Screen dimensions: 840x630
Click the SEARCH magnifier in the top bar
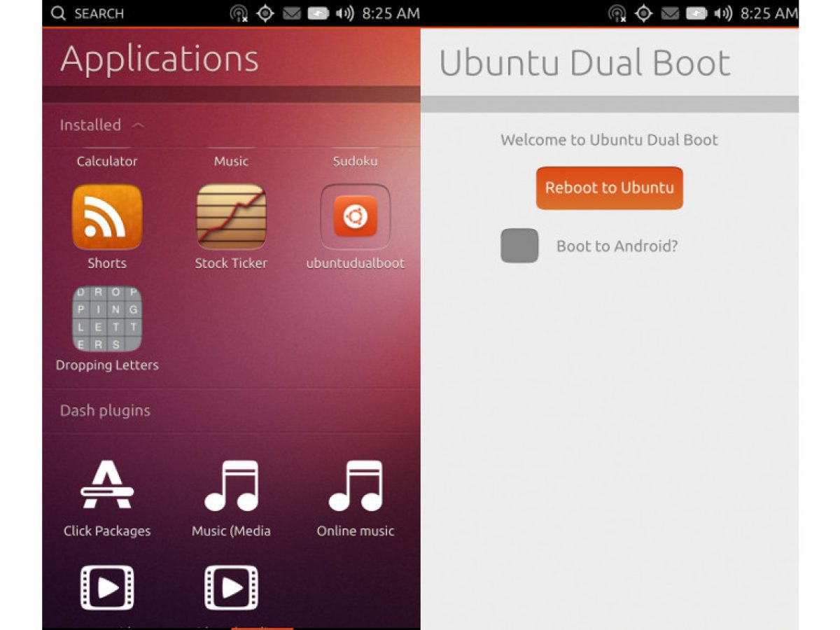[59, 13]
